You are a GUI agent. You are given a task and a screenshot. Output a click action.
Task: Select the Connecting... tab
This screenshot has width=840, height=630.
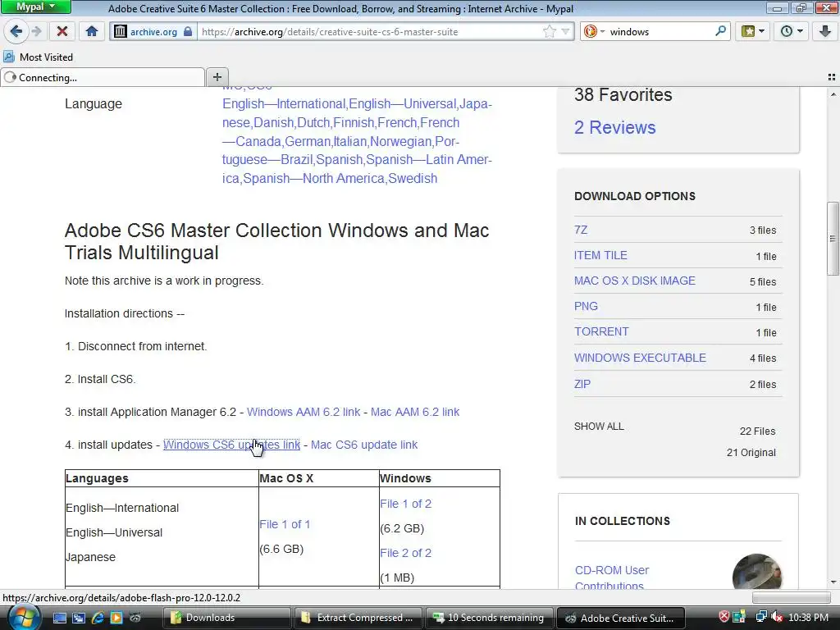[x=103, y=78]
